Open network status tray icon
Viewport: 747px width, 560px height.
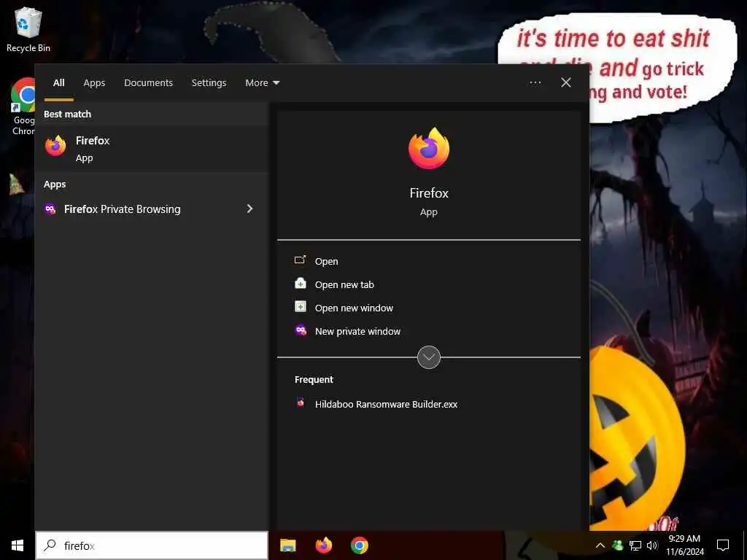tap(635, 545)
